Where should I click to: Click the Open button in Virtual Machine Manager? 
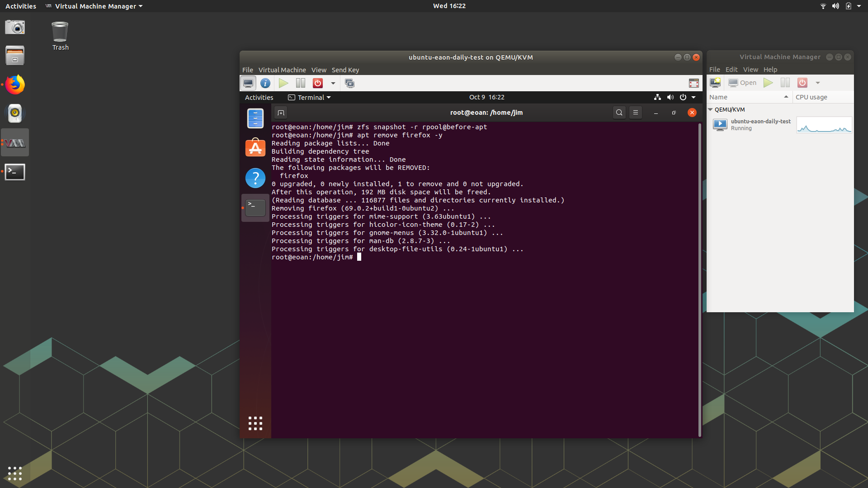[742, 83]
